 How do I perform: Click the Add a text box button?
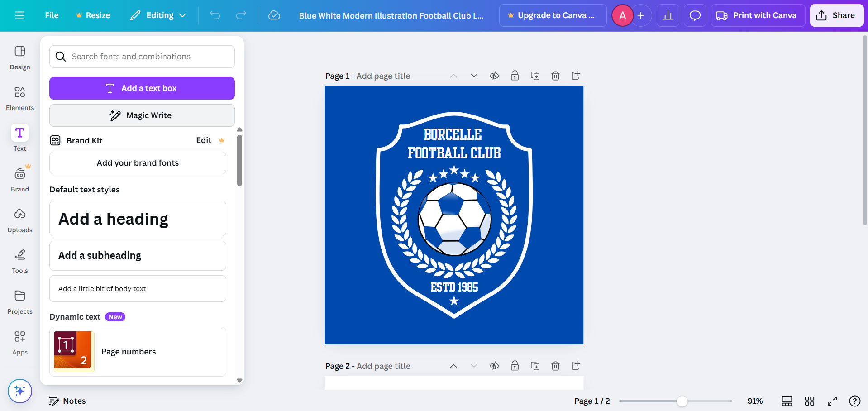click(142, 88)
